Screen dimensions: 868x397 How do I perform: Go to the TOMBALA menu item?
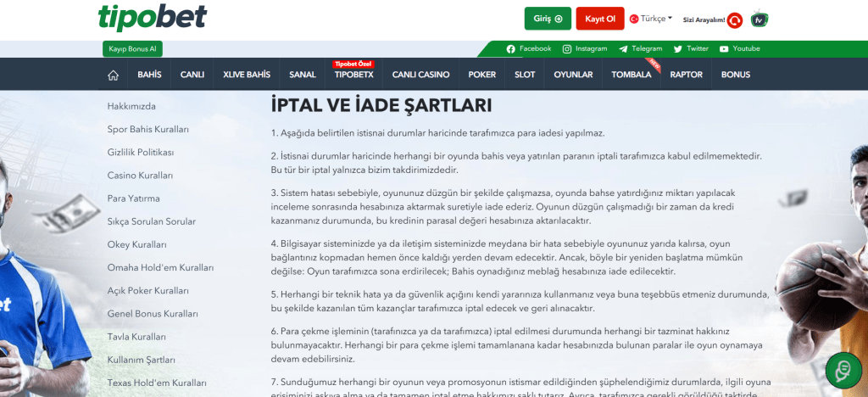632,75
